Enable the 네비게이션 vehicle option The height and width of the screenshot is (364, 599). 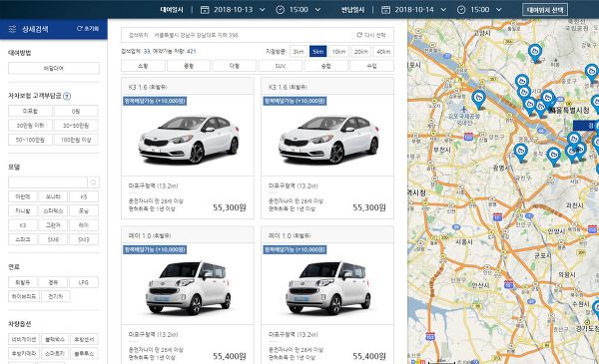[24, 339]
